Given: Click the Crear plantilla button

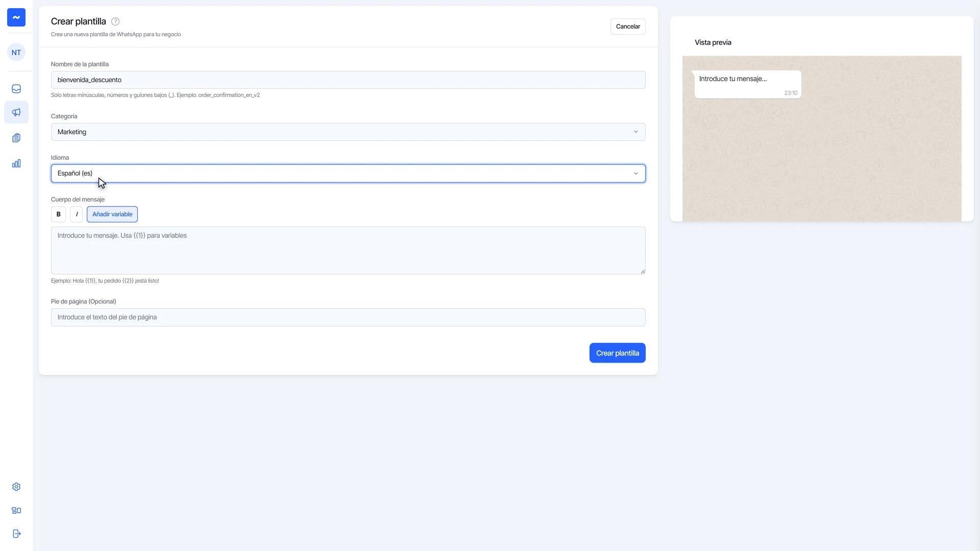Looking at the screenshot, I should coord(618,353).
